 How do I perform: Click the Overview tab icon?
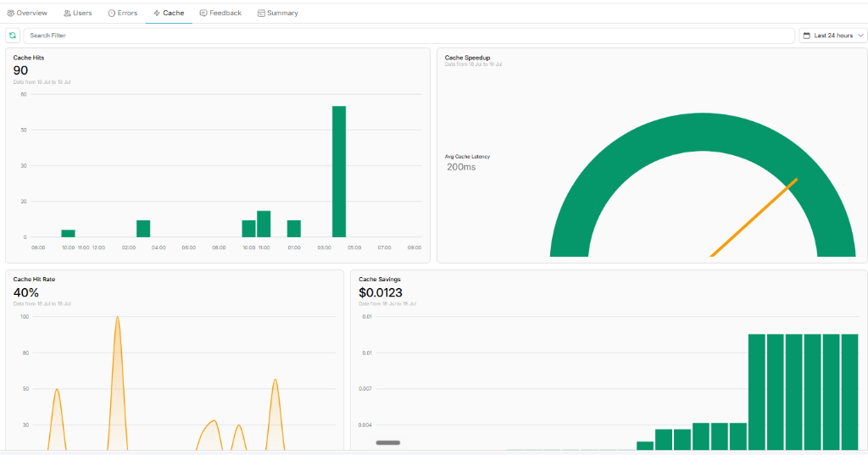click(x=10, y=13)
